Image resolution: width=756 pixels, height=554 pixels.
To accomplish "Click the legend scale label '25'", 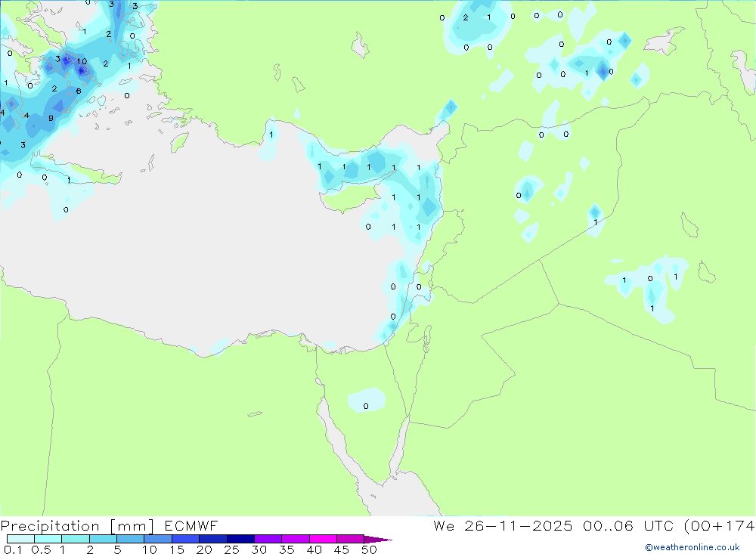I will pyautogui.click(x=231, y=549).
